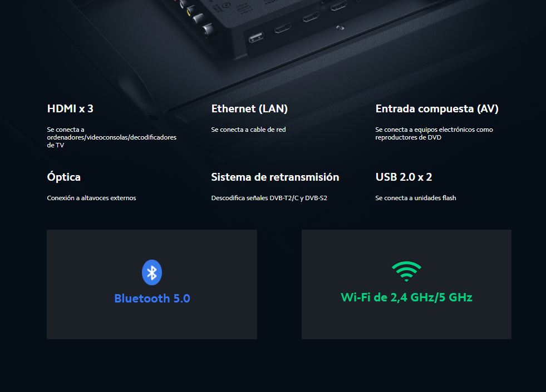Click the Wi-Fi de 2,4 GHz/5 GHz text

406,297
